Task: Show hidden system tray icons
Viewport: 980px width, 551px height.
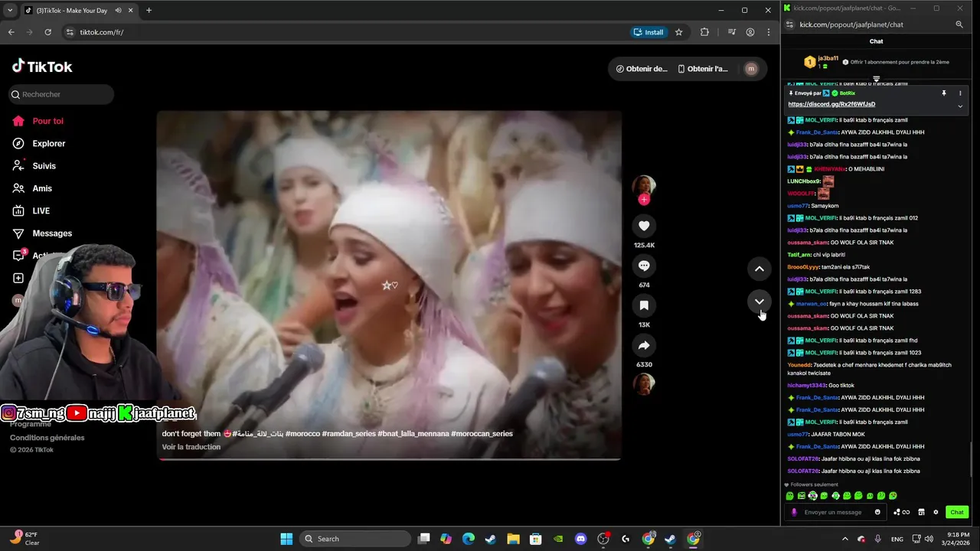Action: tap(845, 539)
